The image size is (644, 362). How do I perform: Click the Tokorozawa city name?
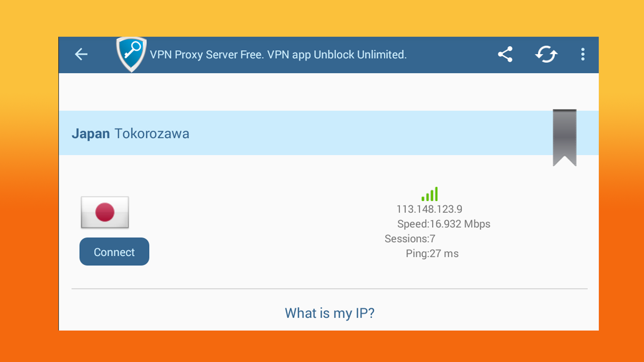click(152, 134)
